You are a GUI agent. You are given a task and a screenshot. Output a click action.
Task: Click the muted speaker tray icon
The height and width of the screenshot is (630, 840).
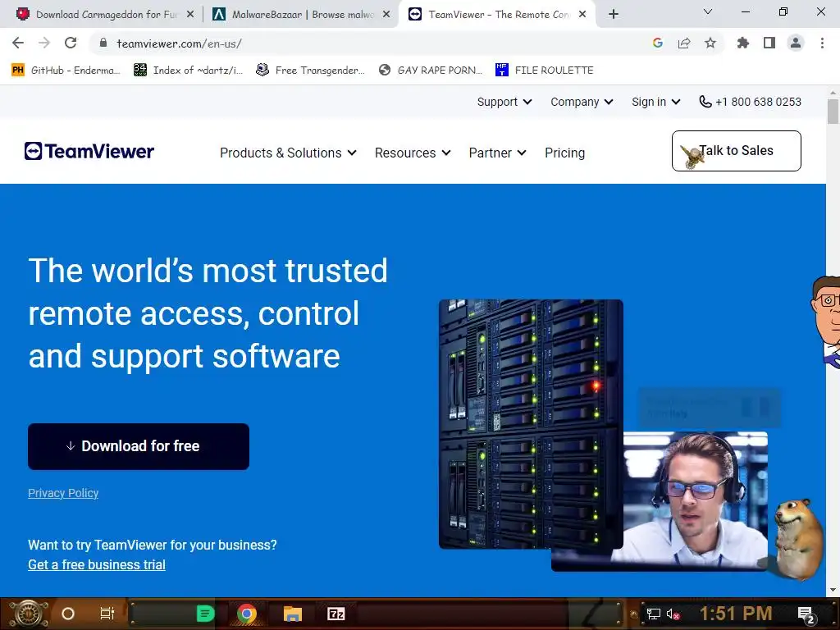pyautogui.click(x=673, y=614)
